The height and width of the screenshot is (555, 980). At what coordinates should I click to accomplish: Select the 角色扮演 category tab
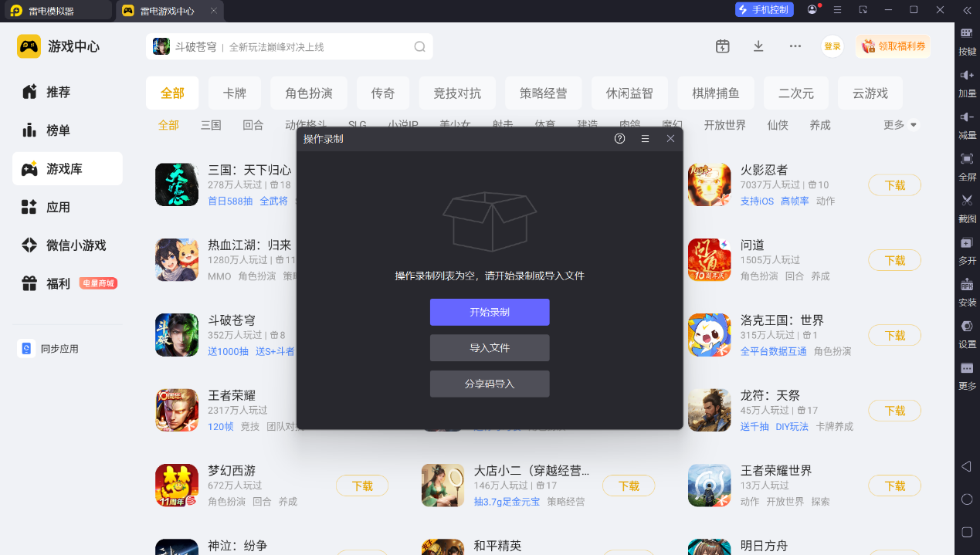pyautogui.click(x=309, y=93)
